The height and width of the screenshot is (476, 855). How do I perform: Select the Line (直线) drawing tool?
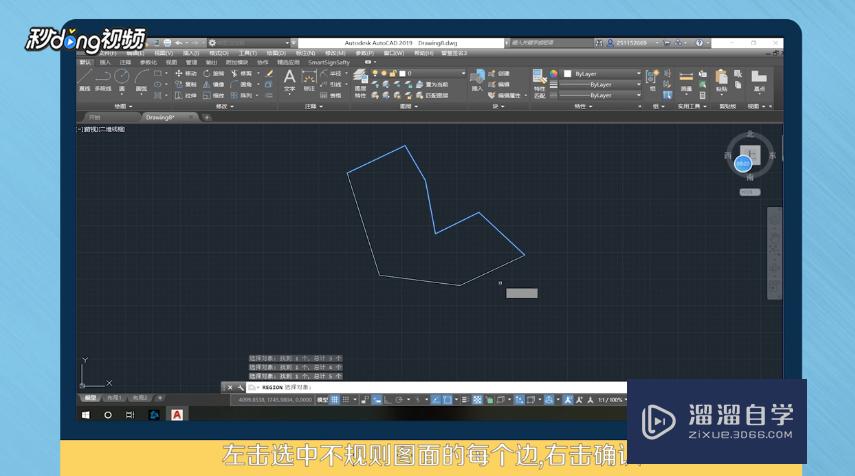pos(85,80)
